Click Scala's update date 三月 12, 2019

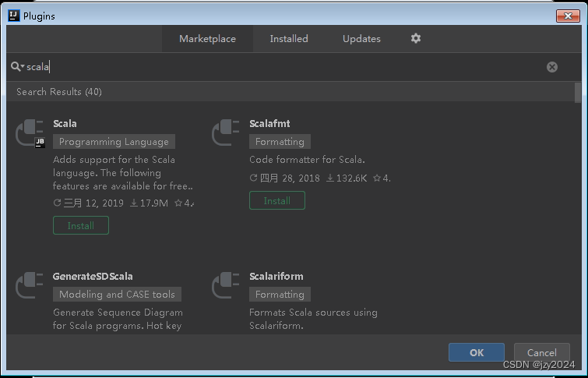pyautogui.click(x=89, y=203)
